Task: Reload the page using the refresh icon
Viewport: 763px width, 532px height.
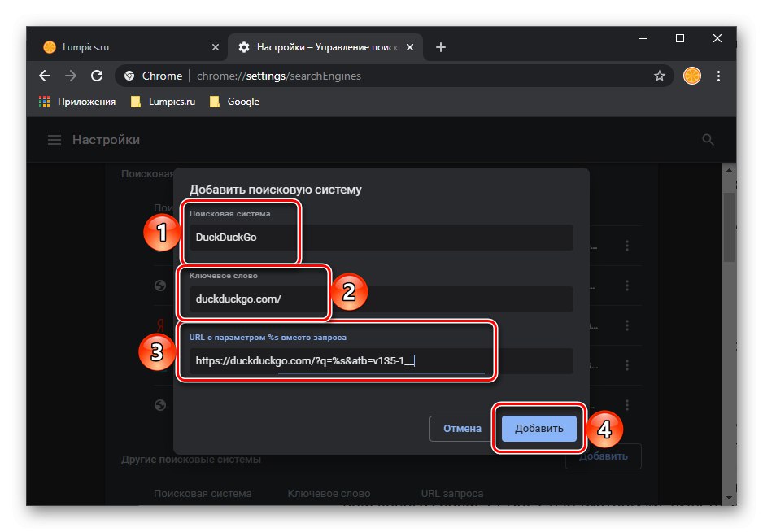Action: [x=97, y=76]
